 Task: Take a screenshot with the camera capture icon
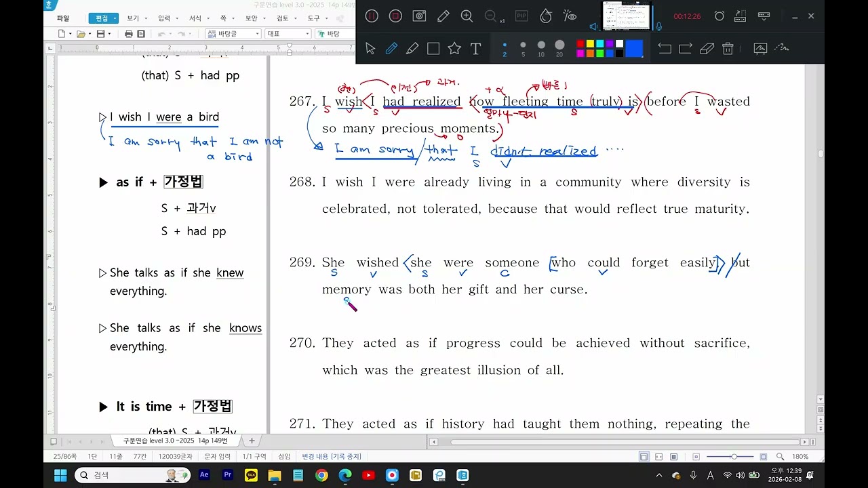click(x=420, y=16)
